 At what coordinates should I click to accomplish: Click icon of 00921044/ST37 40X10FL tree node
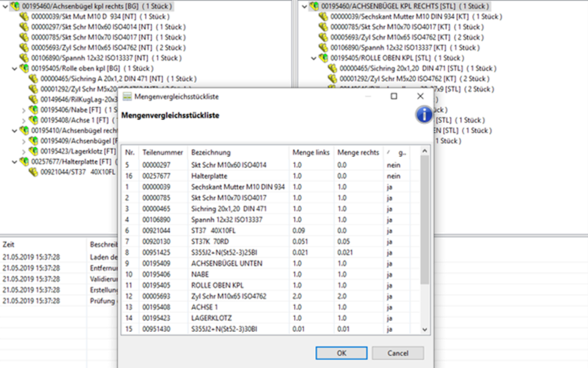click(x=33, y=172)
